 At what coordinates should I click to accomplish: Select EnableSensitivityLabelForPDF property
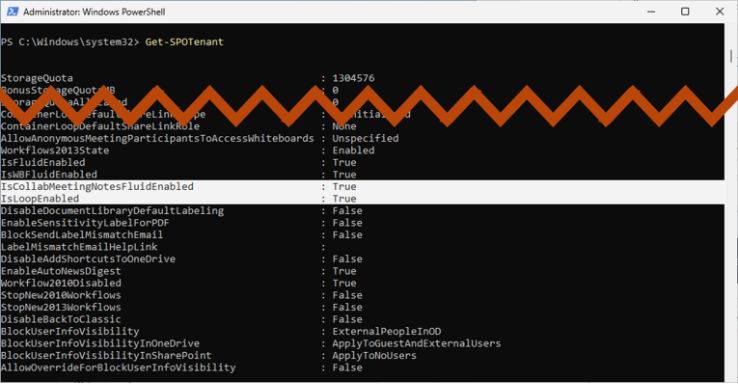click(x=85, y=223)
